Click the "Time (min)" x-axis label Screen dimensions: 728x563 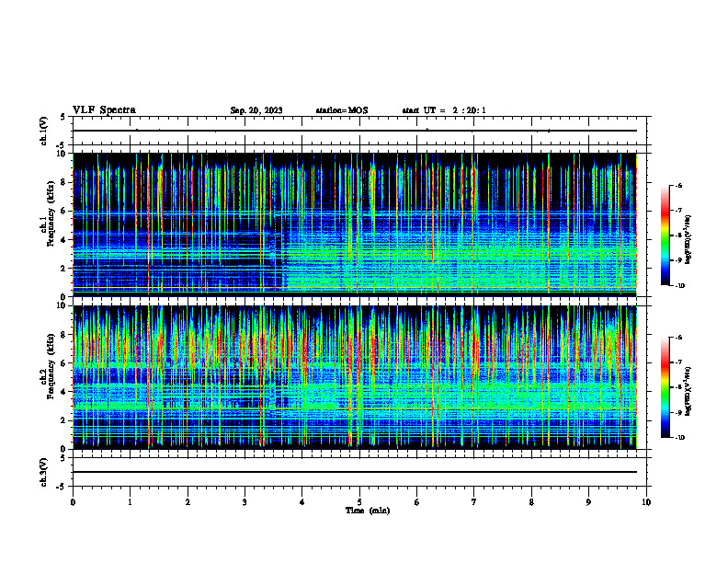coord(368,511)
